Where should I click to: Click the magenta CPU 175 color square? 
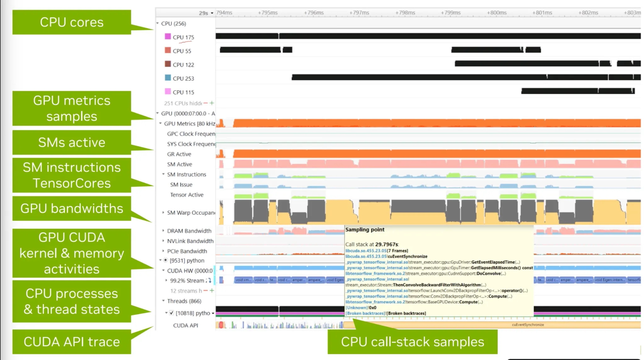point(168,37)
